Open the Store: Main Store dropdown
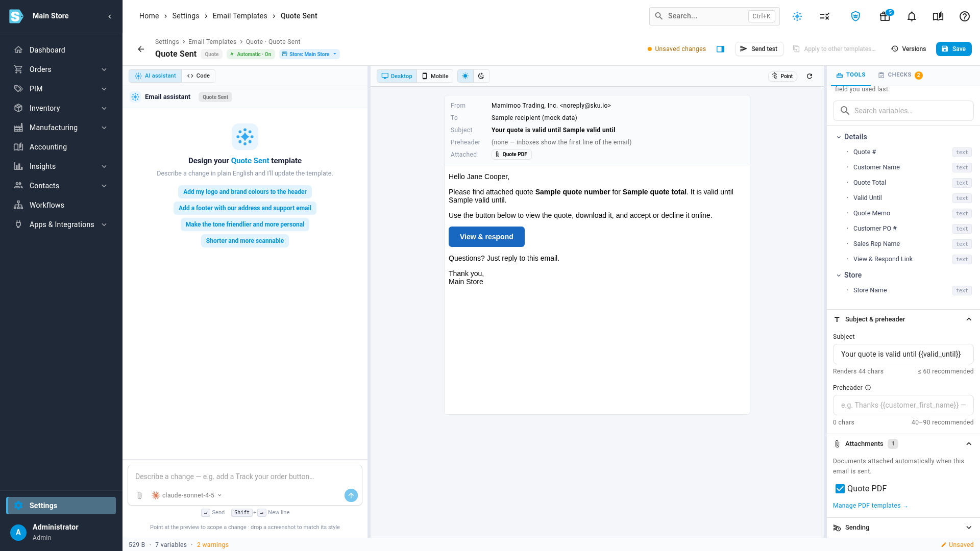Image resolution: width=980 pixels, height=551 pixels. click(x=309, y=54)
